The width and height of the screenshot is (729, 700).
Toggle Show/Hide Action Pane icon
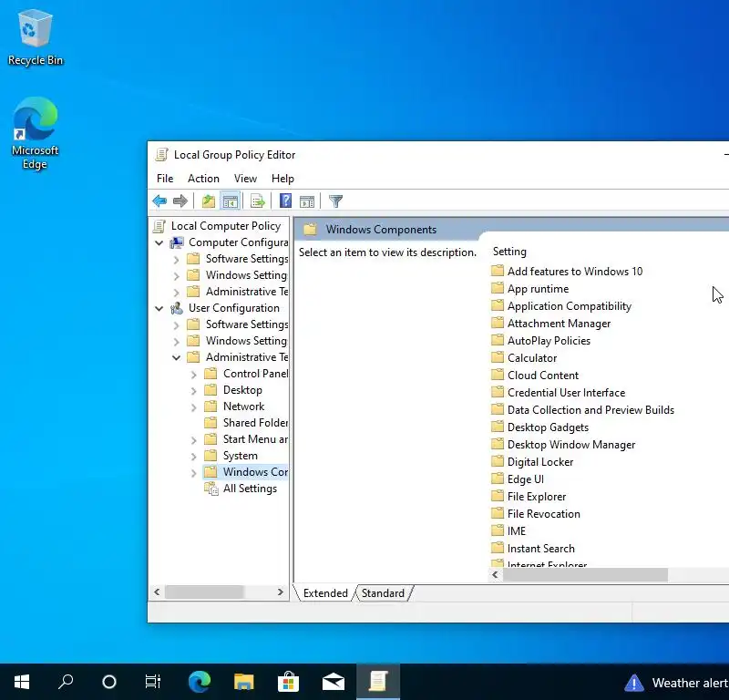tap(307, 201)
